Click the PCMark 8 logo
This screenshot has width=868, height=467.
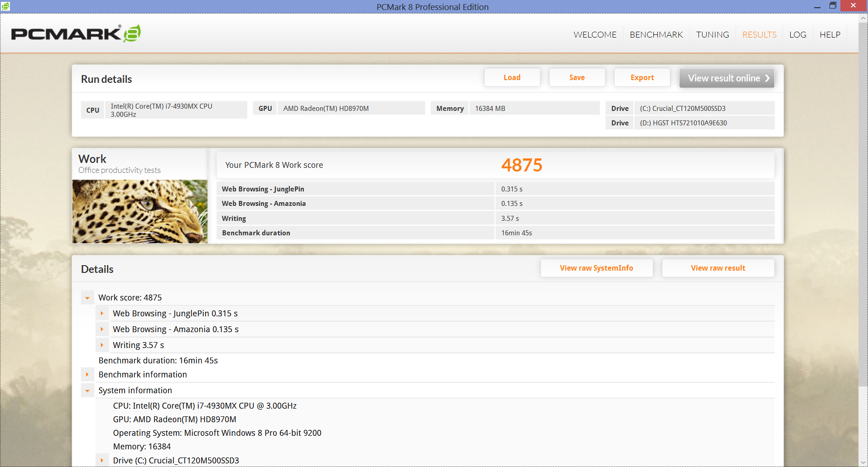[x=75, y=34]
